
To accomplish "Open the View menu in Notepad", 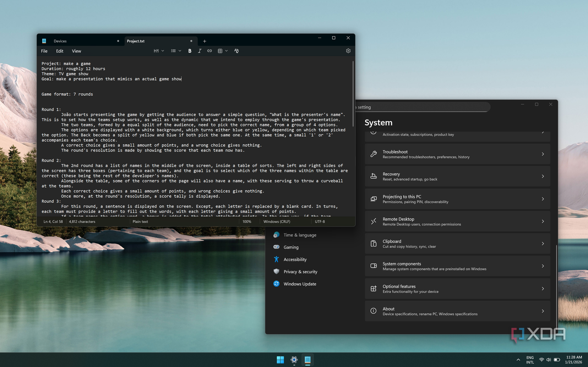I will click(76, 51).
